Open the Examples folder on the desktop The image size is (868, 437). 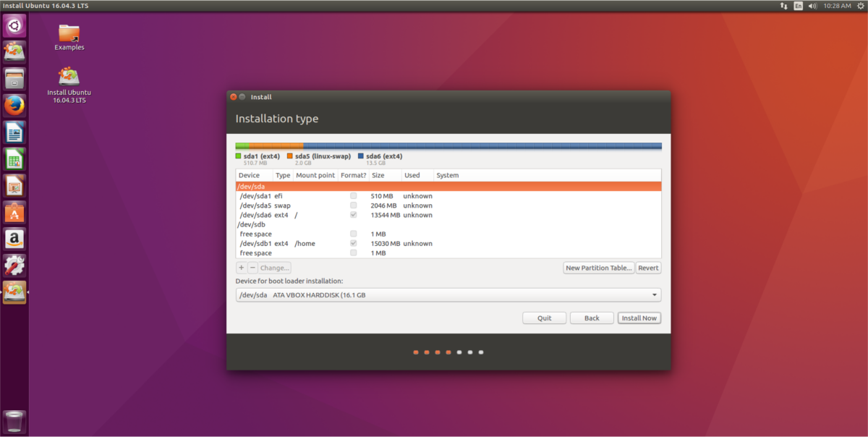click(x=69, y=35)
